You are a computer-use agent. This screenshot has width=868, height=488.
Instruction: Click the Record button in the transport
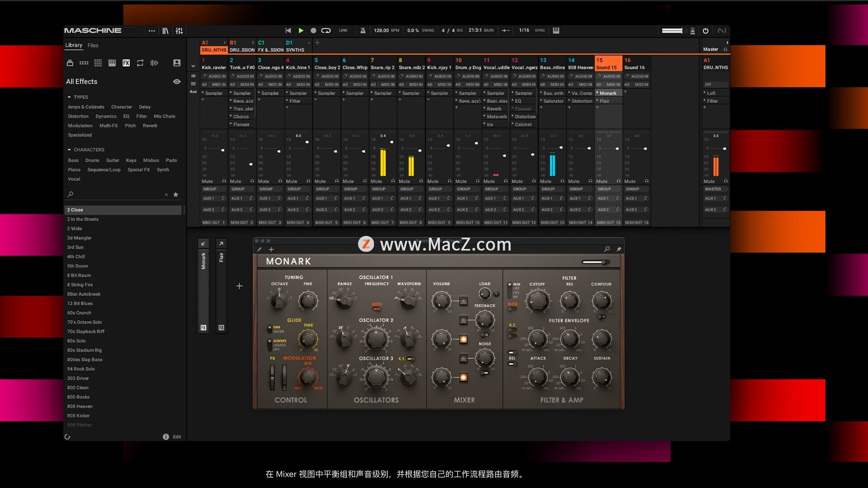click(x=313, y=30)
